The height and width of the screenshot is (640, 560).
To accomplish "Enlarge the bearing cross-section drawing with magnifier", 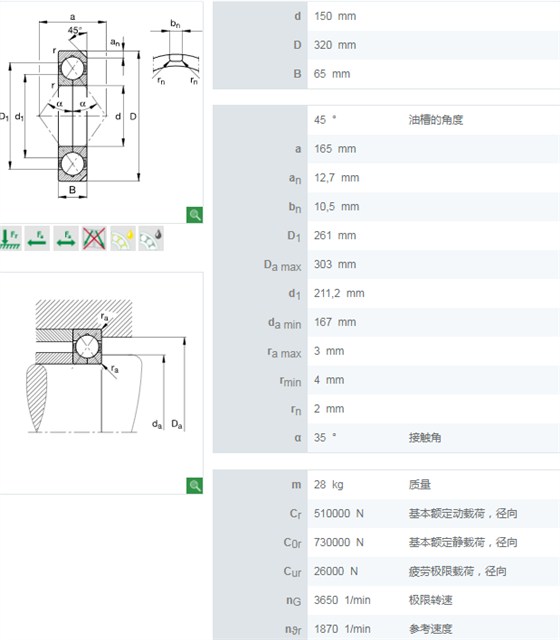I will 195,215.
